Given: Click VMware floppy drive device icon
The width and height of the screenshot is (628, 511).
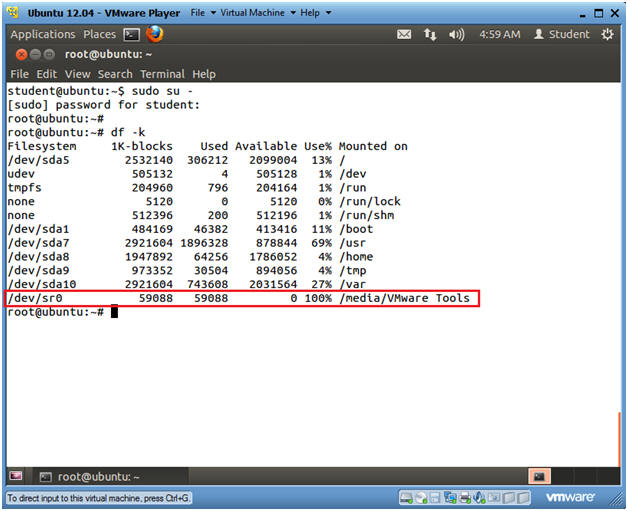Looking at the screenshot, I should click(x=435, y=497).
